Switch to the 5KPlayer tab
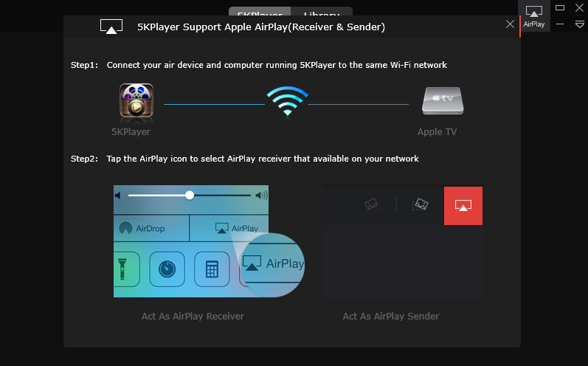Image resolution: width=588 pixels, height=366 pixels. point(260,12)
